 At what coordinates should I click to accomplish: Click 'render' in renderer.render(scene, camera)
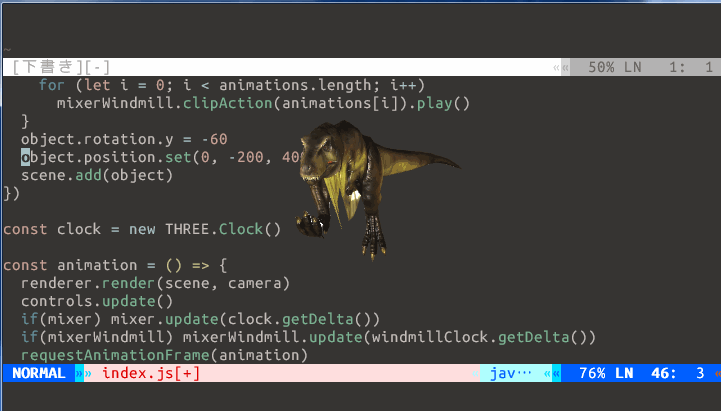128,283
